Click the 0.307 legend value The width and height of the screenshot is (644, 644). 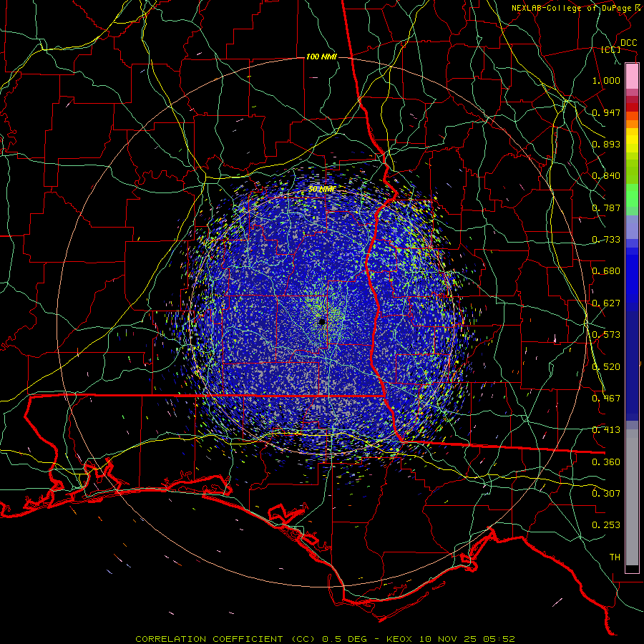(x=606, y=494)
